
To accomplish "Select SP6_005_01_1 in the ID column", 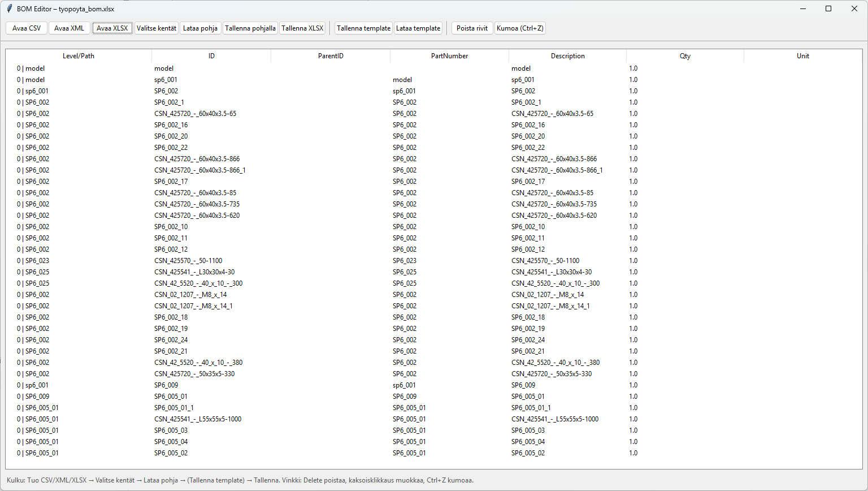I will (x=174, y=408).
